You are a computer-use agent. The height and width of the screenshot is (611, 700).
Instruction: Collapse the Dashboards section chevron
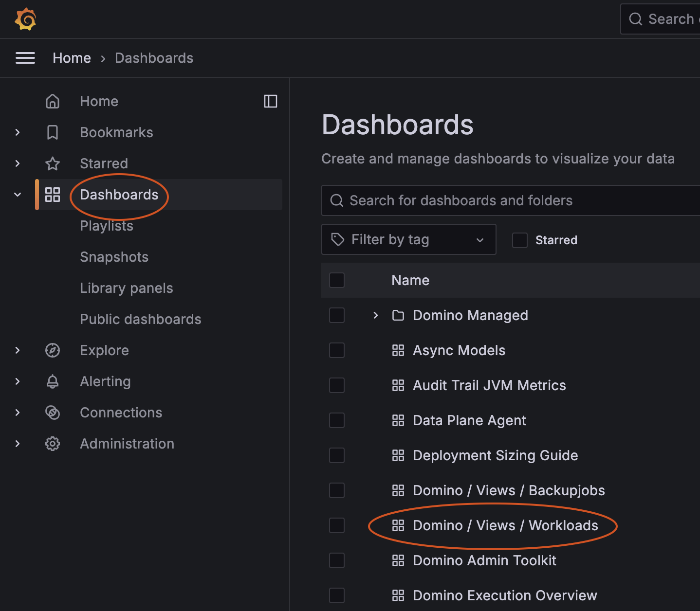click(18, 195)
